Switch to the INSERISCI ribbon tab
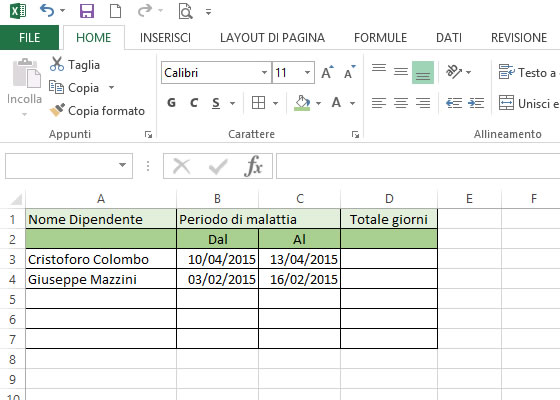 165,38
